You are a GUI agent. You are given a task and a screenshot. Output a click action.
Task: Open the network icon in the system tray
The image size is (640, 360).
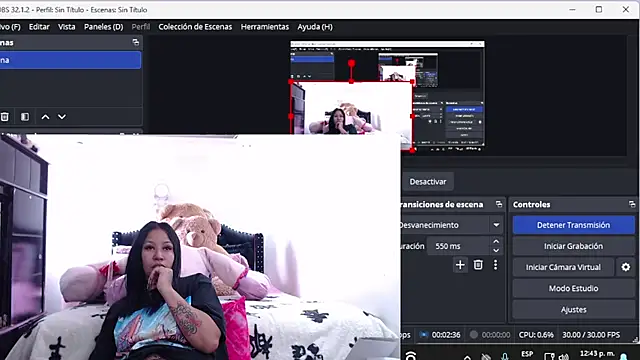(549, 356)
